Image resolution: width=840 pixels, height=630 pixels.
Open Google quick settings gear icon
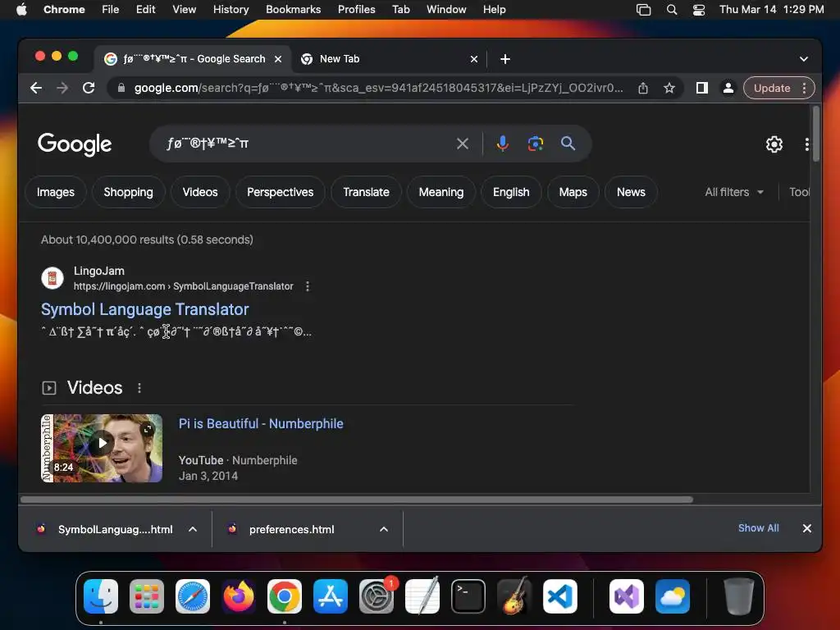(774, 144)
